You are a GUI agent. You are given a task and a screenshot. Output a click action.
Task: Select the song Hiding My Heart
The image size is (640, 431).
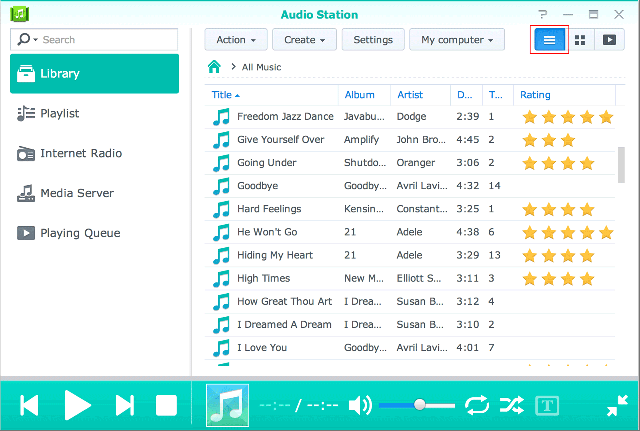click(x=410, y=255)
